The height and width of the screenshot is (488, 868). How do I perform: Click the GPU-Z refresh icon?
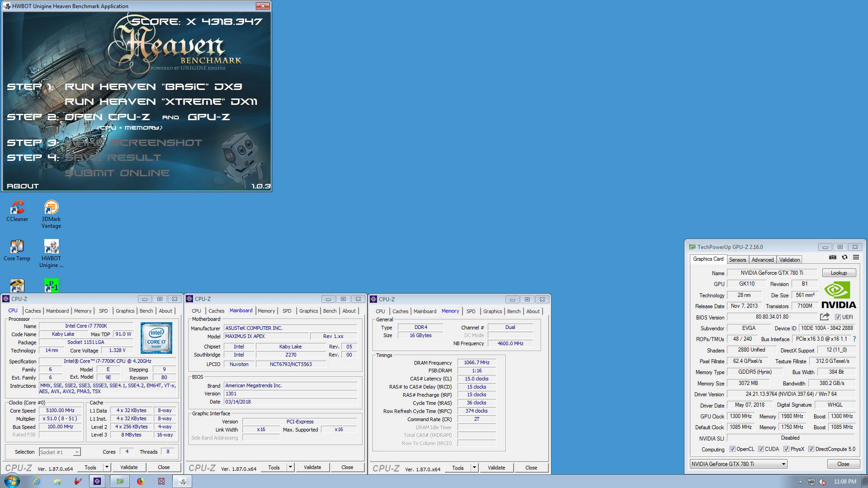844,258
